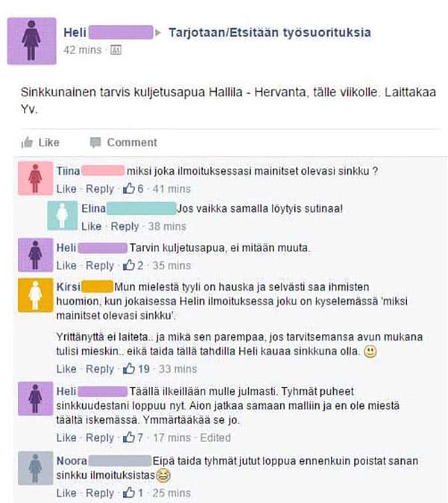
Task: View the 1 like on Noora's comment
Action: click(x=133, y=493)
